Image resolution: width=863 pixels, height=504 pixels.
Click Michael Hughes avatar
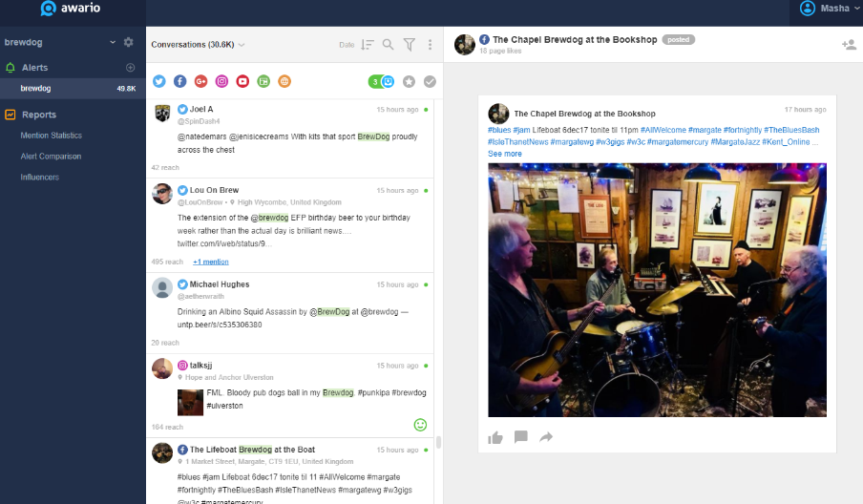click(162, 287)
